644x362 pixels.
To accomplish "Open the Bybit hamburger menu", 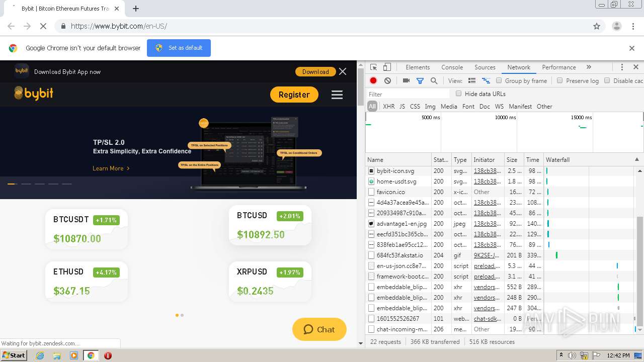I will tap(337, 95).
